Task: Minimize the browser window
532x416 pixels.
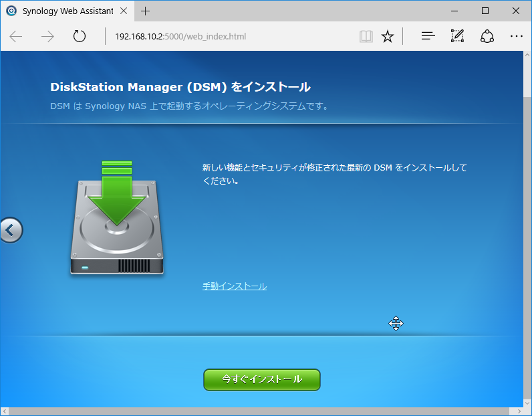Action: [x=454, y=11]
